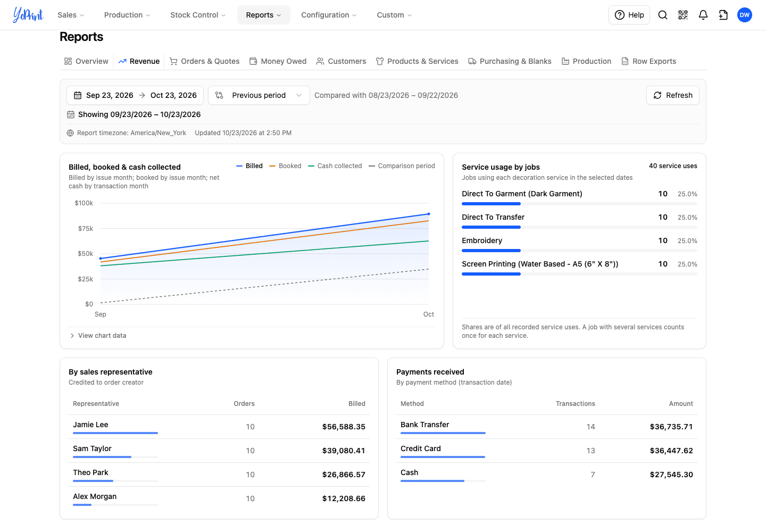Screen dimensions: 766x532
Task: Select the Purchasing & Blanks tab
Action: click(x=510, y=61)
